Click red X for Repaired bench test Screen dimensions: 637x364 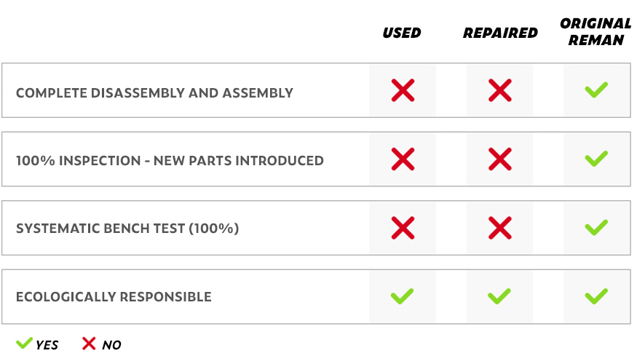[499, 228]
